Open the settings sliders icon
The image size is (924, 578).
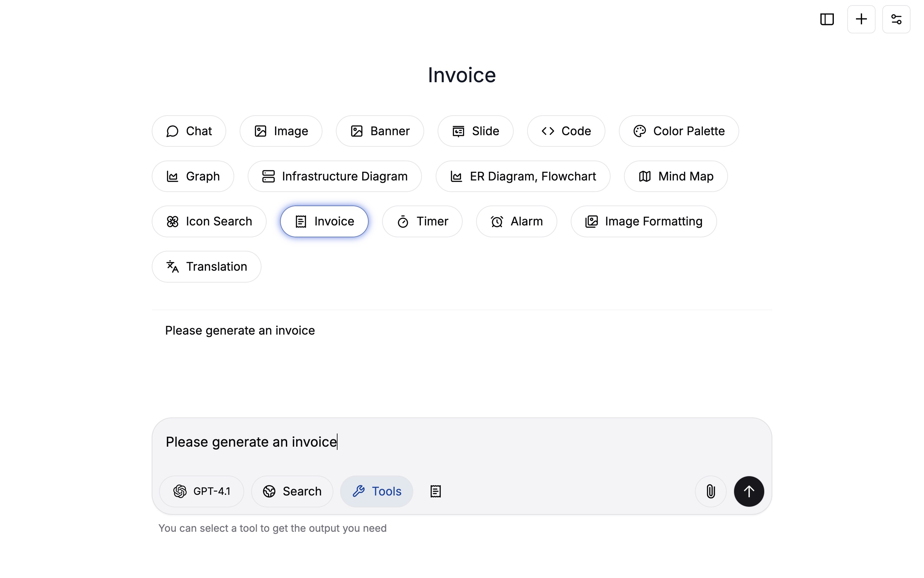(896, 19)
